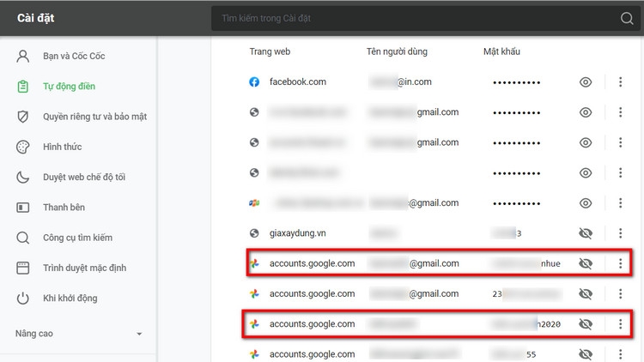This screenshot has height=362, width=644.
Task: Click the shield icon for privacy settings
Action: click(23, 117)
